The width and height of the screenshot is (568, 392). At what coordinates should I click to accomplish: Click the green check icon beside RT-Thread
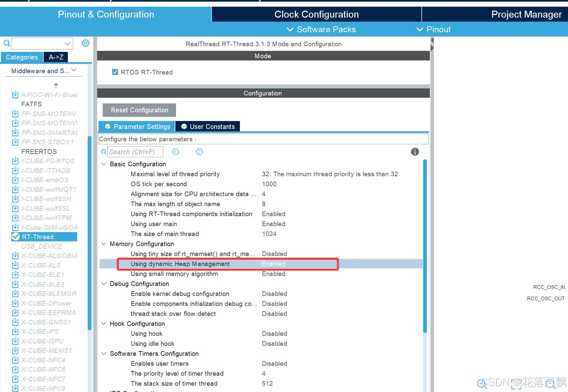point(16,237)
